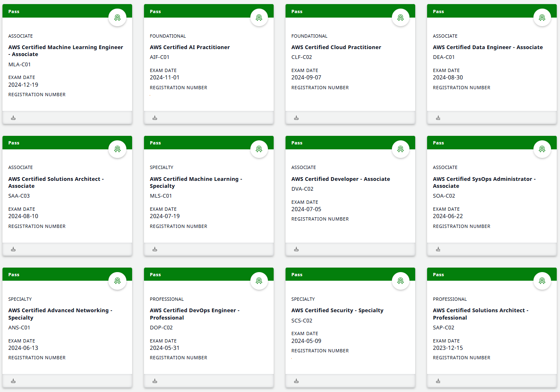
Task: Click download icon on SysOps Administrator card
Action: (x=438, y=249)
